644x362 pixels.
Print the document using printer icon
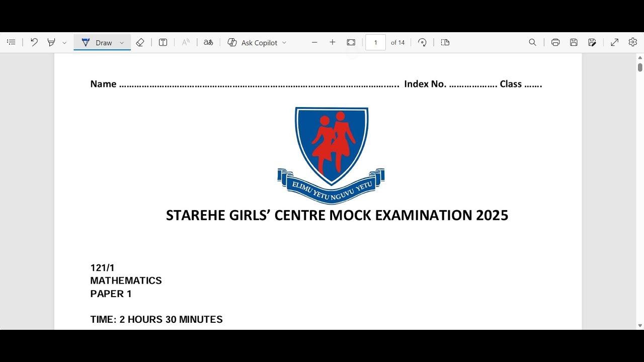point(555,43)
